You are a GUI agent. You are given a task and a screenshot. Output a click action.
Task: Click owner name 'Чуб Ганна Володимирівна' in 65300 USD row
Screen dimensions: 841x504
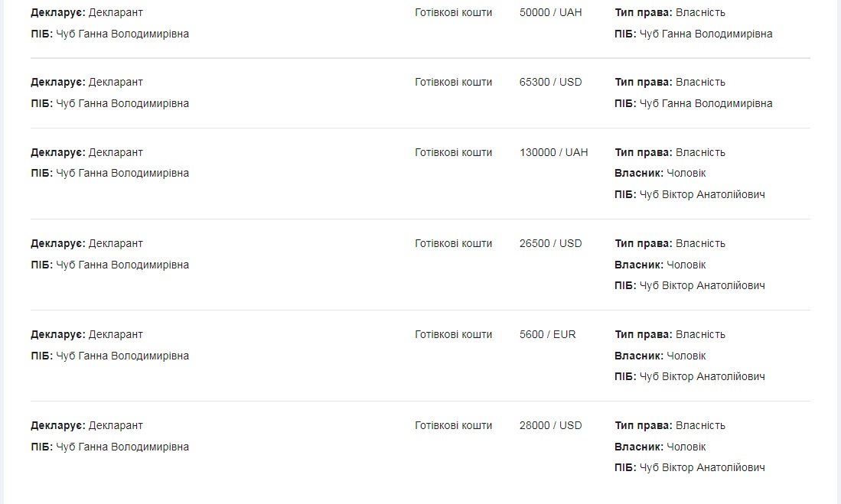pos(706,104)
